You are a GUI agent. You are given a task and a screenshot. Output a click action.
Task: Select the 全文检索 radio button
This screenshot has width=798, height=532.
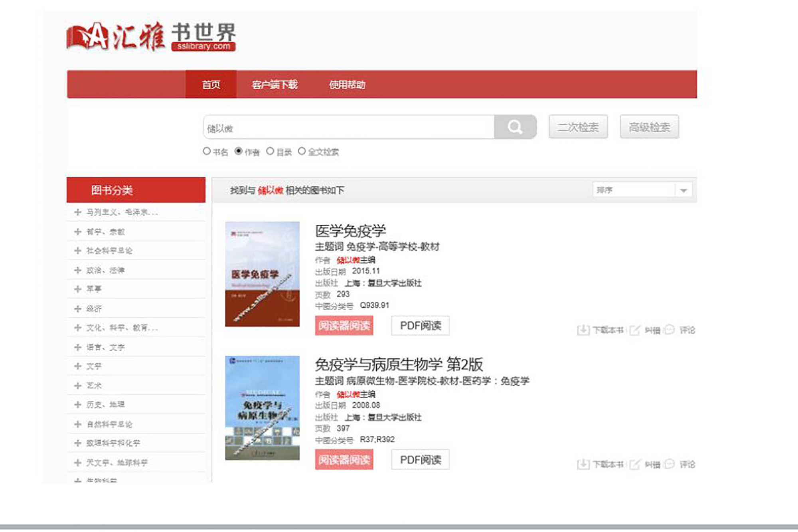coord(302,151)
